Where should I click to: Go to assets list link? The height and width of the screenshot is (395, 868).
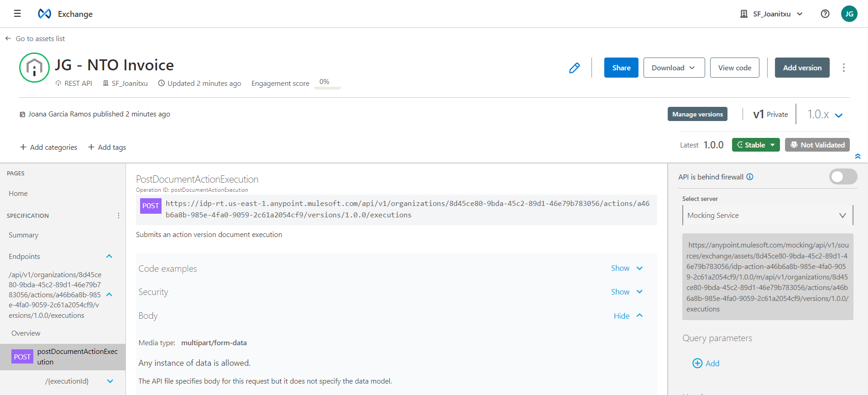pos(40,39)
